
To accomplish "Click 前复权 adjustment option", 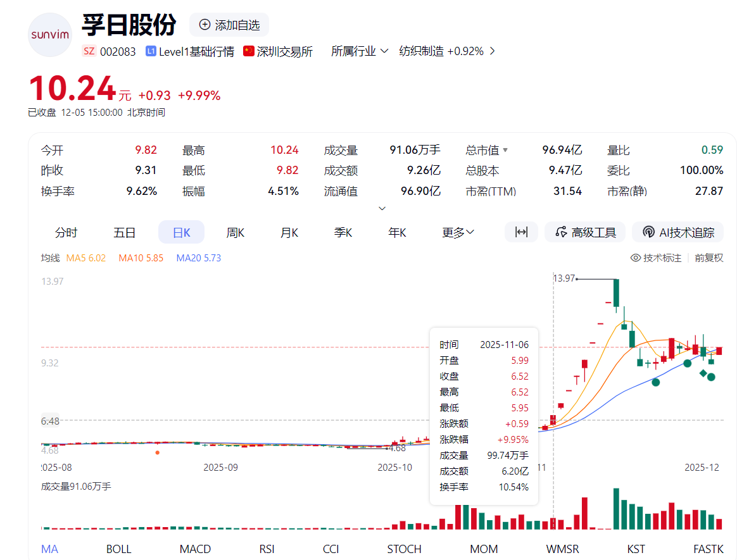I will pos(709,258).
